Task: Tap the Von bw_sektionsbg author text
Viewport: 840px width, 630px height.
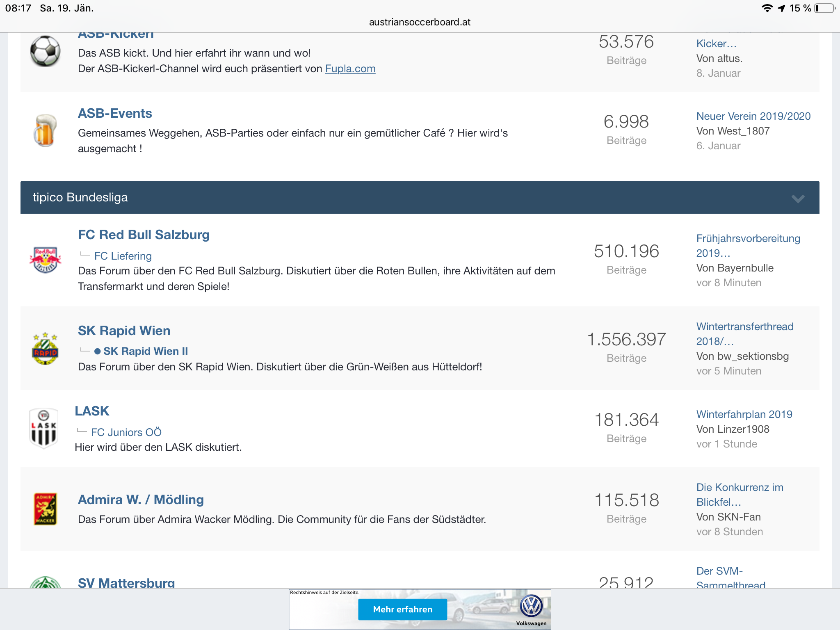Action: (742, 356)
